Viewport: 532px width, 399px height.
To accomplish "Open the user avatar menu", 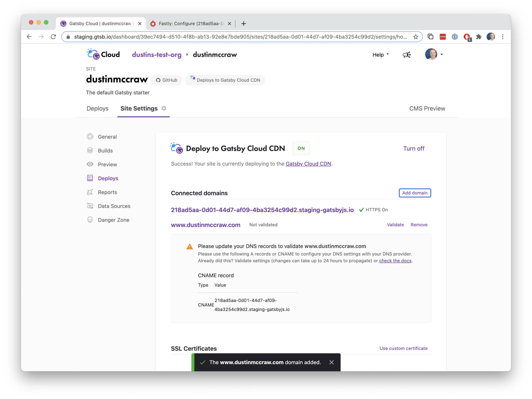I will [x=434, y=54].
